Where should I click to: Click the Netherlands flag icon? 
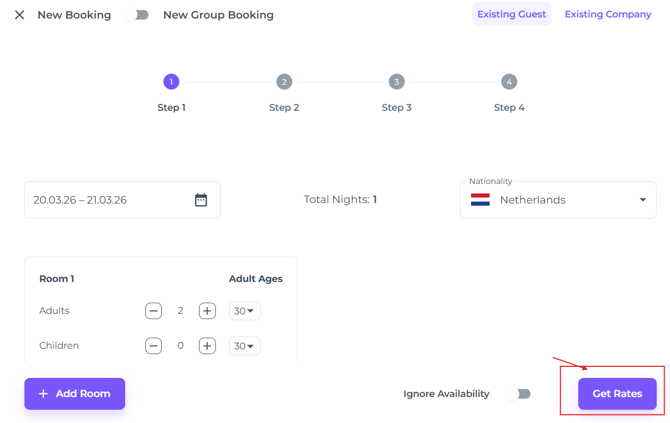click(x=481, y=200)
